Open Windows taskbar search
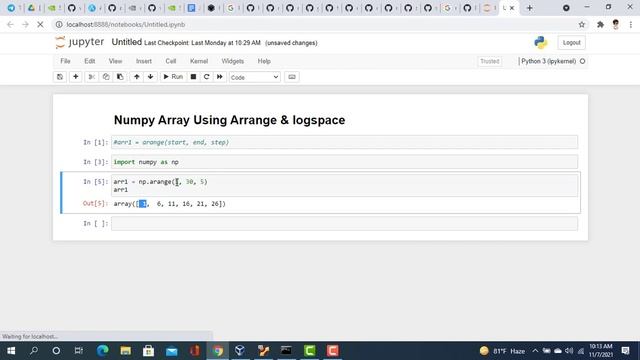 (x=34, y=351)
